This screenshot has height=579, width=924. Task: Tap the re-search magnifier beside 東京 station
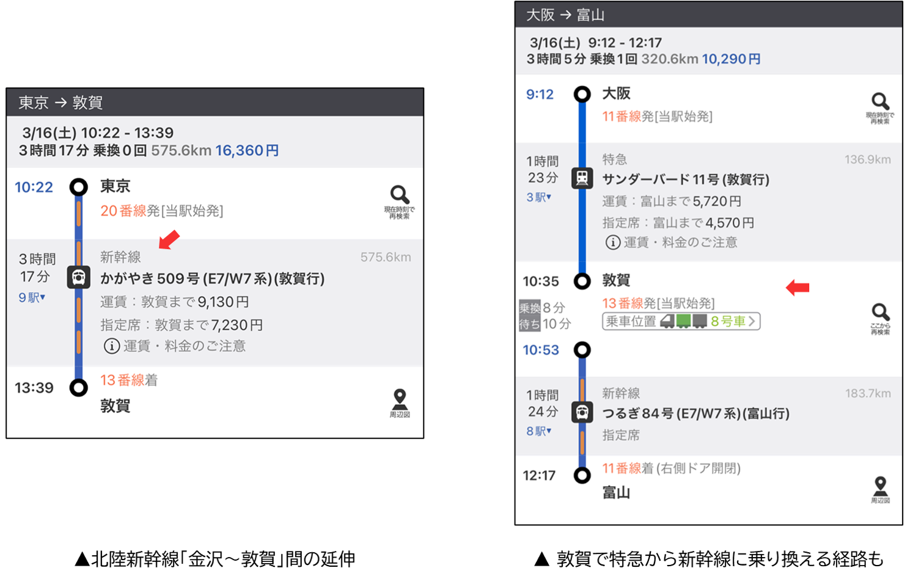click(x=400, y=202)
